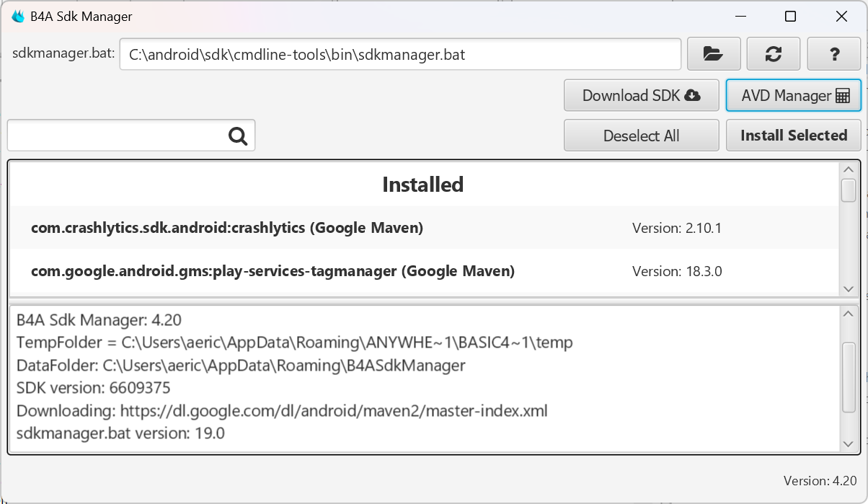Maximize the B4A Sdk Manager window
Screen dimensions: 868x504
pos(791,17)
